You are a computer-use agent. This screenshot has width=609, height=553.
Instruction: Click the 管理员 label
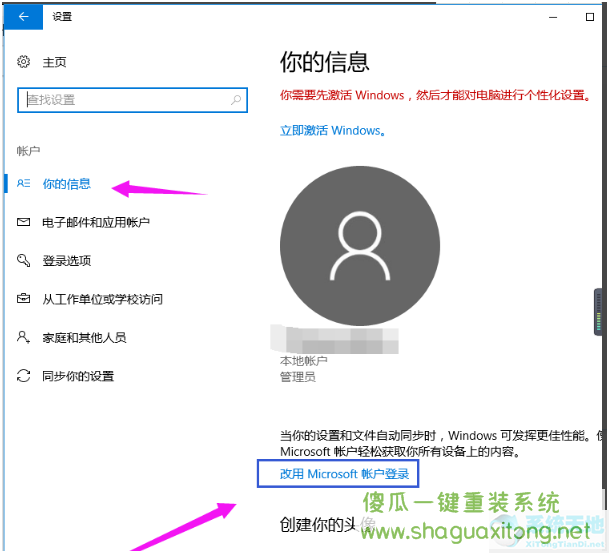(298, 377)
